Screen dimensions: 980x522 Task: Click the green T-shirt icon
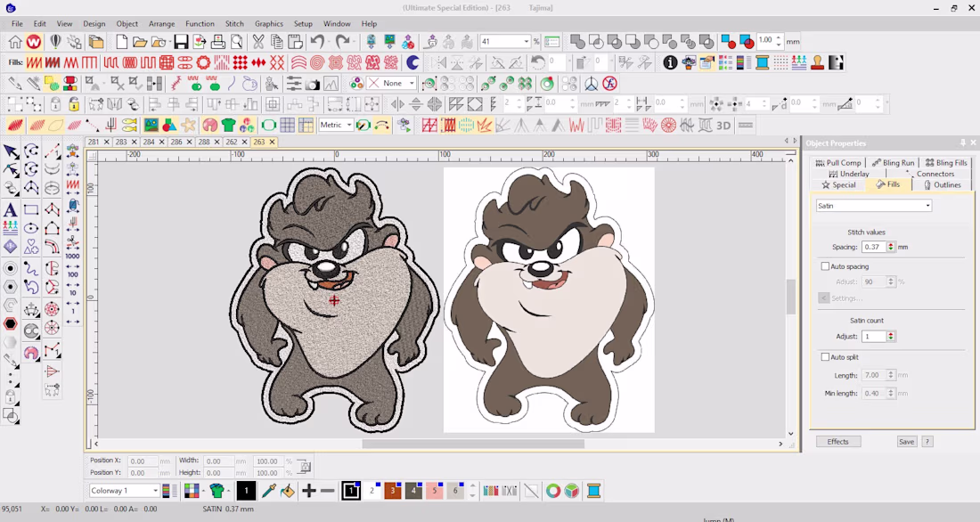pos(228,126)
